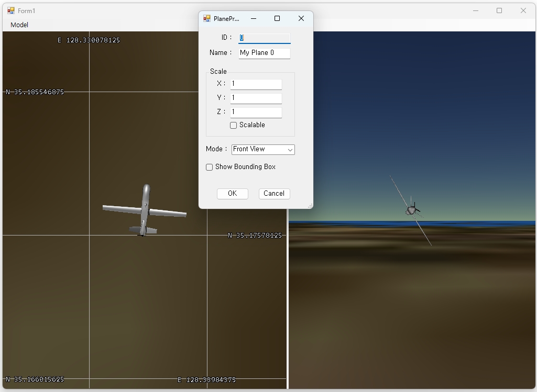This screenshot has height=392, width=537.
Task: Click the PlaneProperties dialog title icon
Action: coord(207,19)
